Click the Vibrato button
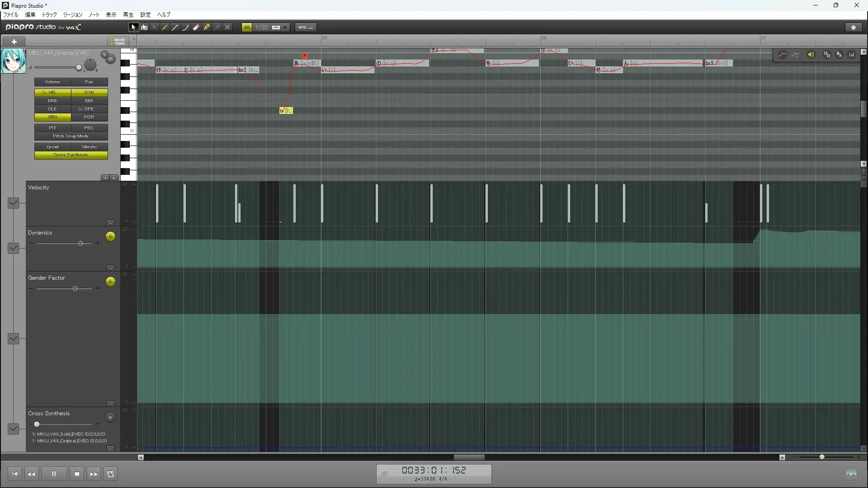Screen dimensions: 868x488 [89, 147]
